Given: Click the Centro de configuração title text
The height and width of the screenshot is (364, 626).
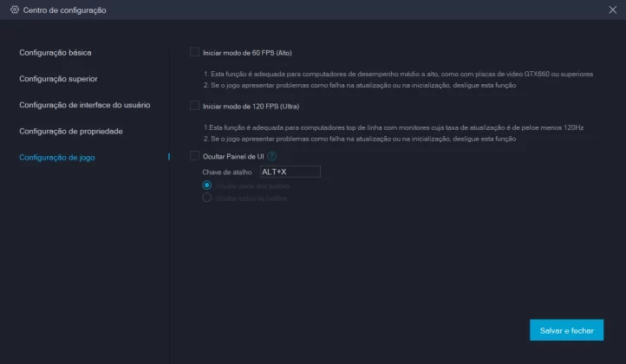Looking at the screenshot, I should point(65,10).
